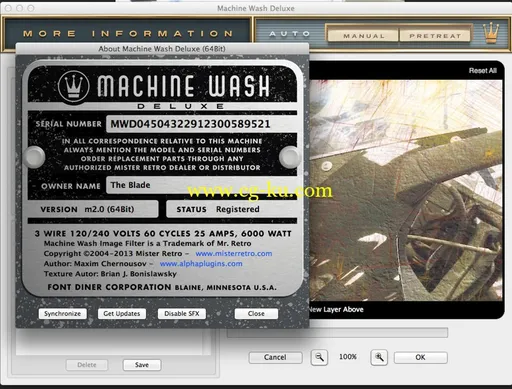Switch to the Pretreat tab
Image resolution: width=512 pixels, height=389 pixels.
point(435,35)
